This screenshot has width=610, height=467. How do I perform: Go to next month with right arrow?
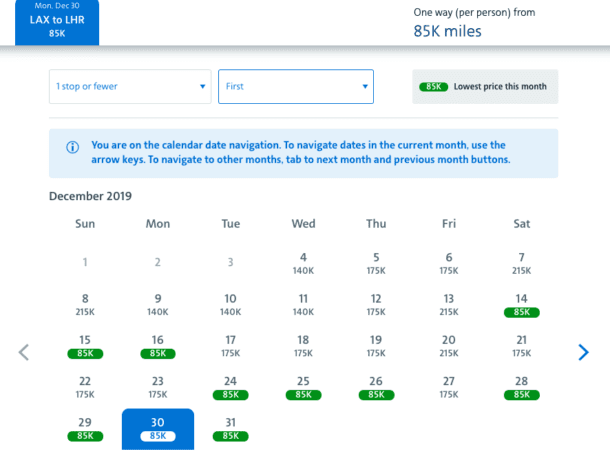(583, 352)
